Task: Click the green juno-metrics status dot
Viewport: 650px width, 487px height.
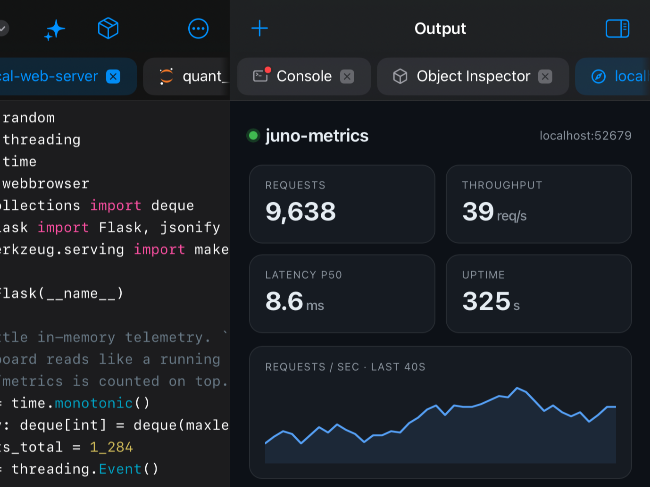Action: click(x=253, y=136)
